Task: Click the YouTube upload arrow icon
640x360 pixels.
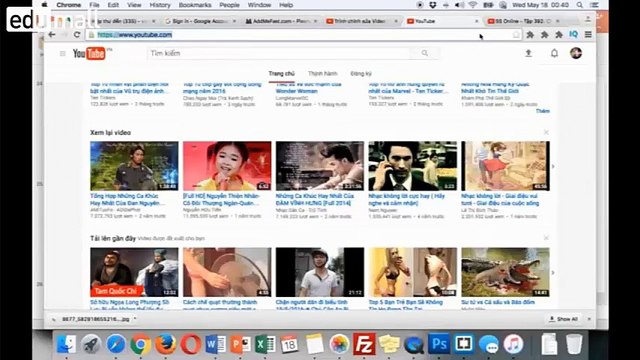Action: tap(529, 53)
